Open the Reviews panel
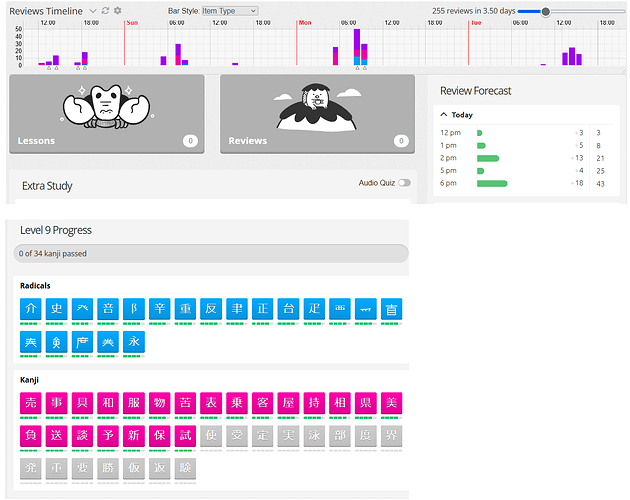Image resolution: width=630 pixels, height=500 pixels. click(x=317, y=114)
